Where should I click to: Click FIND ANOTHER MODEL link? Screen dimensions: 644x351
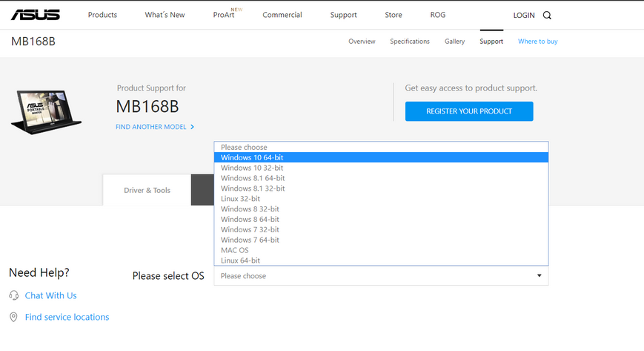point(150,127)
